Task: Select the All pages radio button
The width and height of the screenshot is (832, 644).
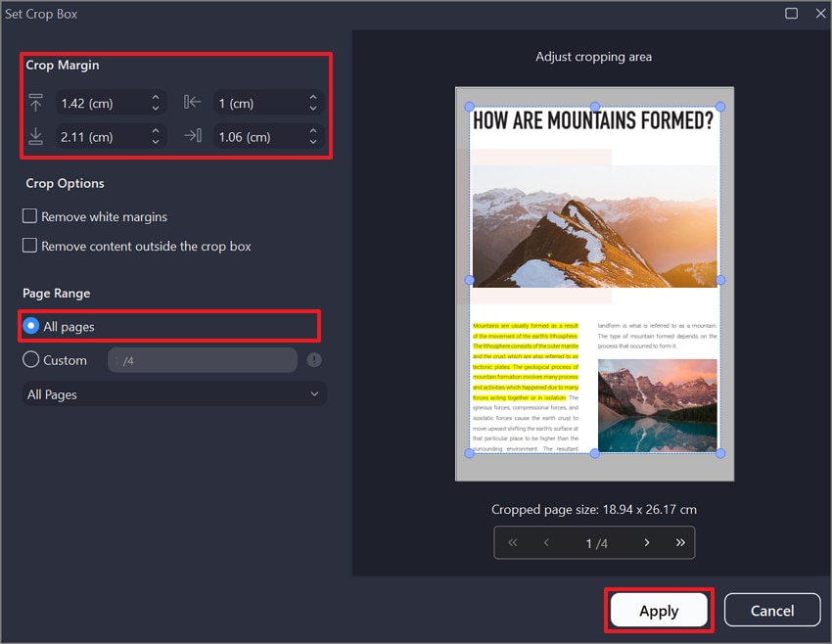Action: point(30,326)
